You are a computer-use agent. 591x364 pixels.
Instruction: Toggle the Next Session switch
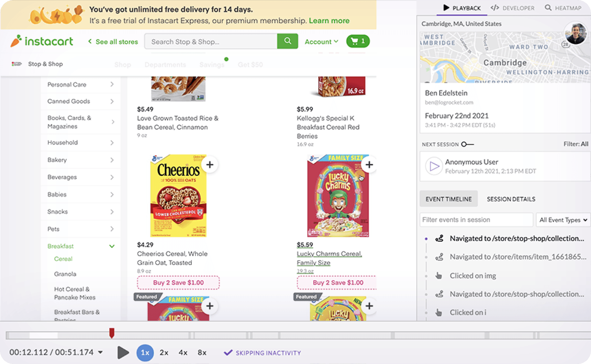[x=467, y=144]
